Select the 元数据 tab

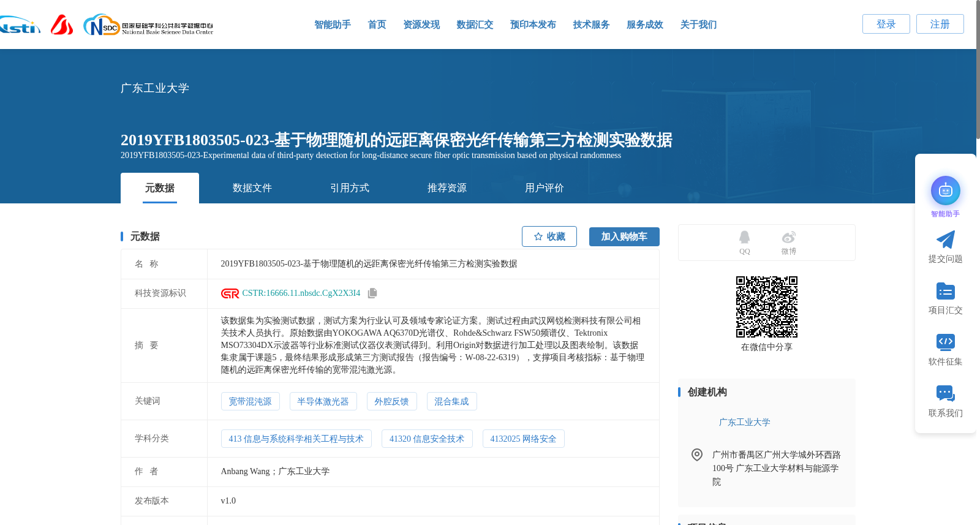click(x=160, y=188)
